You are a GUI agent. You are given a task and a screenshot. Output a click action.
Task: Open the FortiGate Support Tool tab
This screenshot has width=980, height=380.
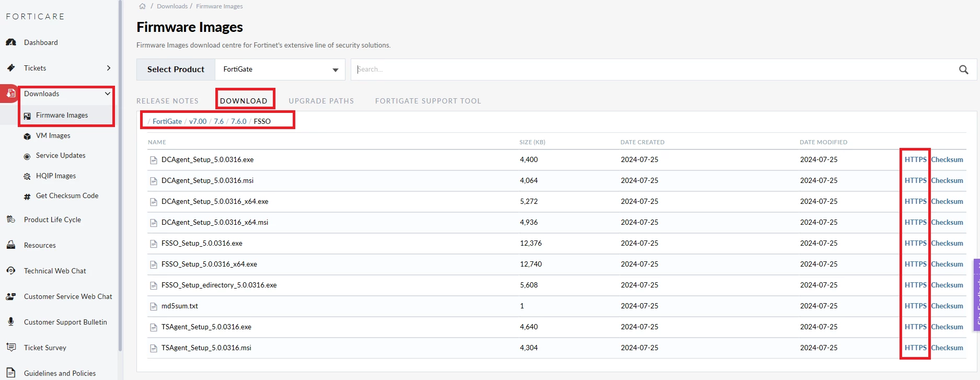point(428,101)
